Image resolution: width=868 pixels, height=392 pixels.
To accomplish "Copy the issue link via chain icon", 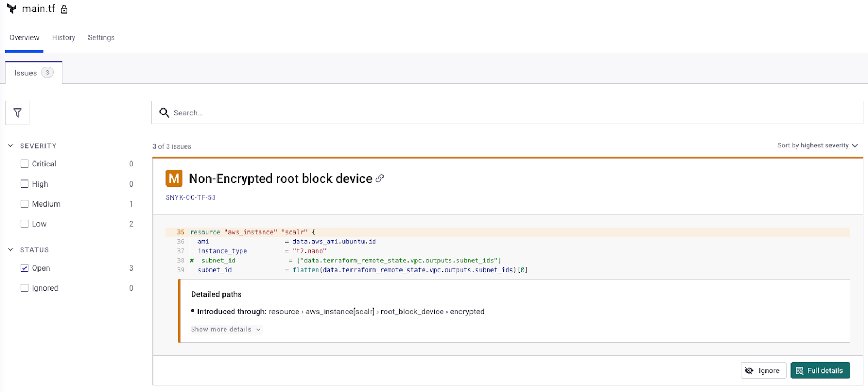I will [x=380, y=178].
